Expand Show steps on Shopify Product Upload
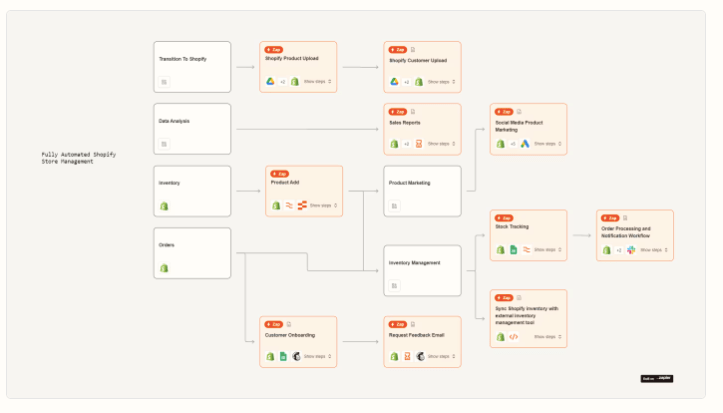The height and width of the screenshot is (413, 723). (x=318, y=82)
